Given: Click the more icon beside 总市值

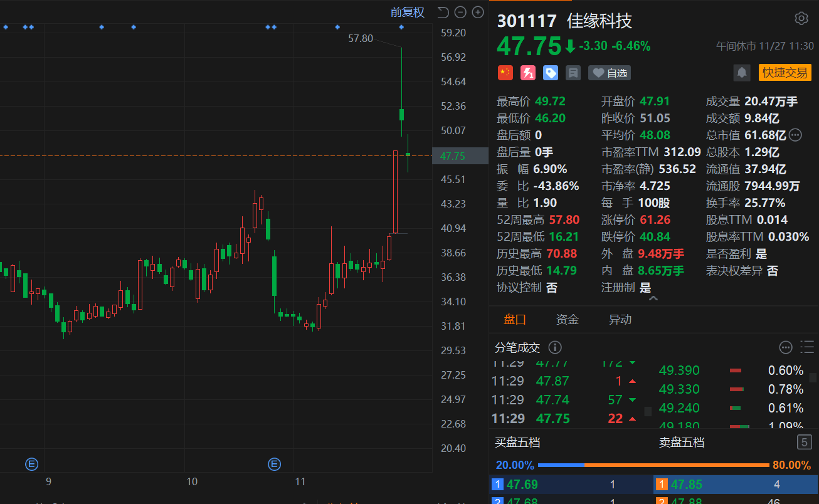Looking at the screenshot, I should pos(795,135).
